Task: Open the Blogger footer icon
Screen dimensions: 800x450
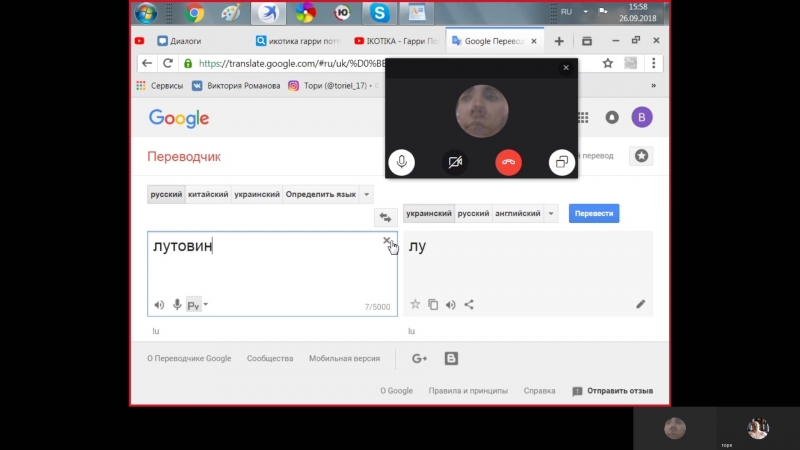Action: (451, 359)
